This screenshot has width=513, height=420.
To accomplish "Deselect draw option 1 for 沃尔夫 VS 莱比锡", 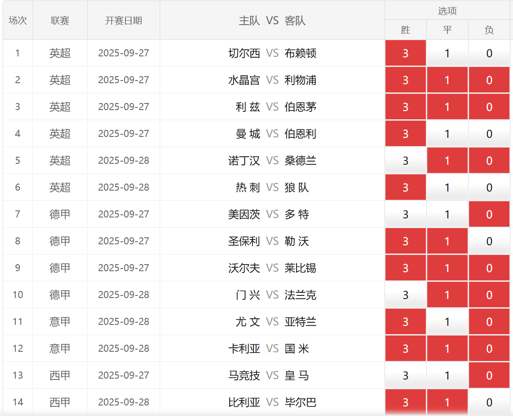I will tap(447, 268).
